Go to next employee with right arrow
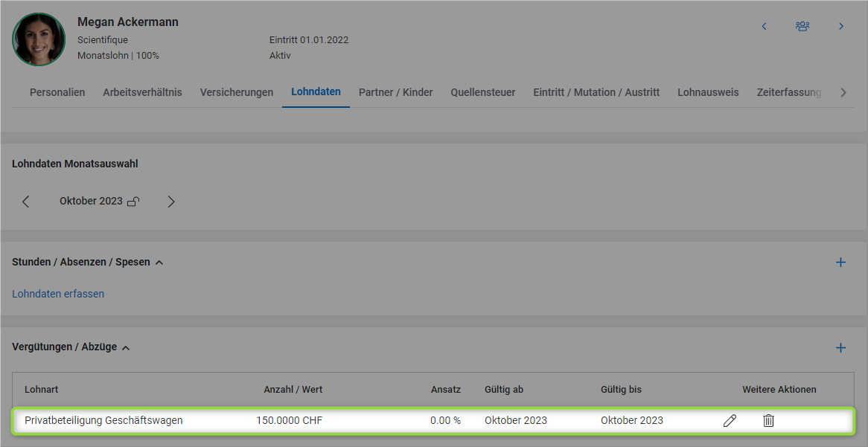 [x=841, y=26]
